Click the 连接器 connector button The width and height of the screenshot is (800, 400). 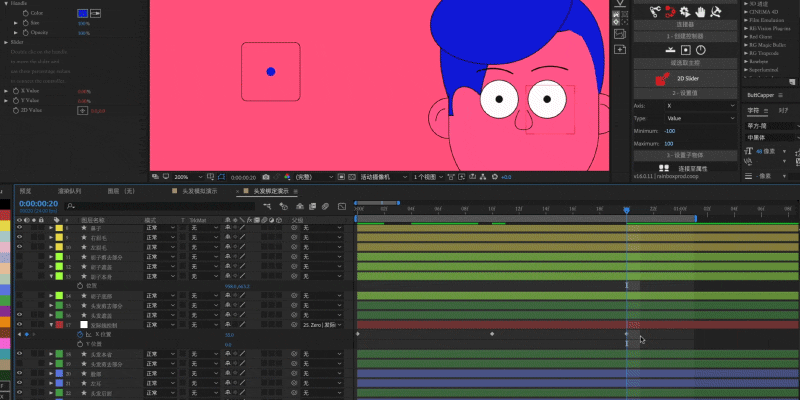coord(685,24)
